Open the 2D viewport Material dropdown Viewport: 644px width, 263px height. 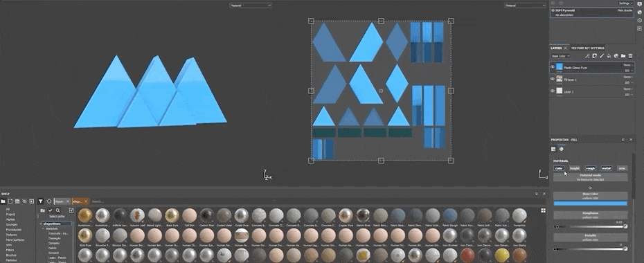click(526, 6)
